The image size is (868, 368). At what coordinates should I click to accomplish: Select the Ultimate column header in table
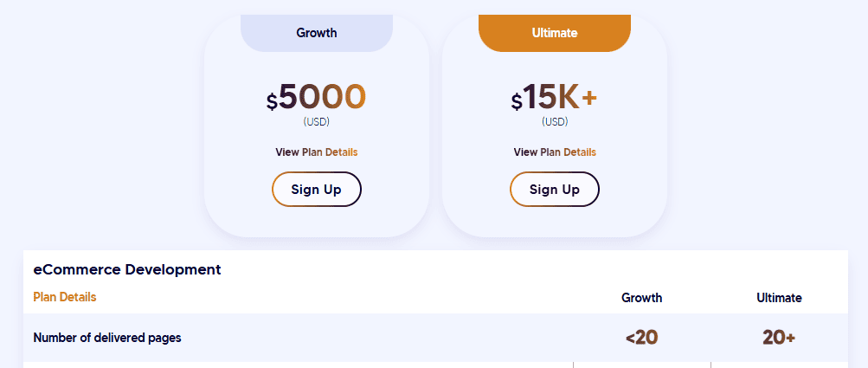(x=779, y=298)
